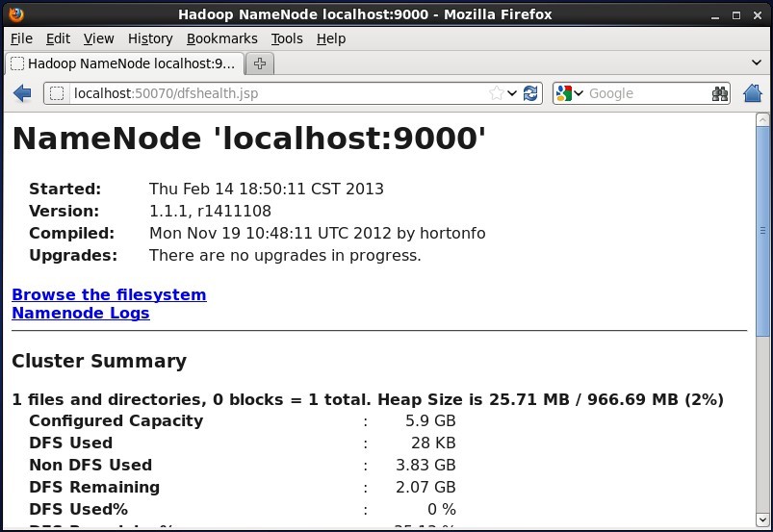Click the 'Non DFS Used' label
The height and width of the screenshot is (532, 773).
tap(90, 465)
